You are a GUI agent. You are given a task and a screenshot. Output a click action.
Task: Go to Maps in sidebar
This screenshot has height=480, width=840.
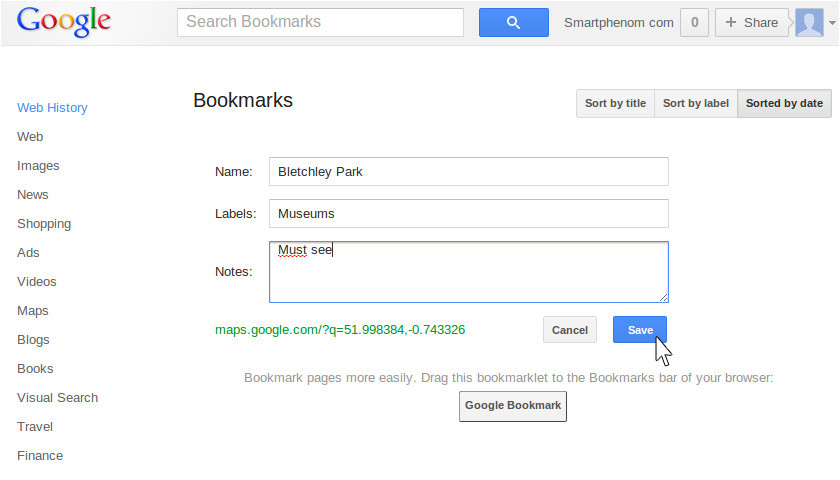coord(33,311)
